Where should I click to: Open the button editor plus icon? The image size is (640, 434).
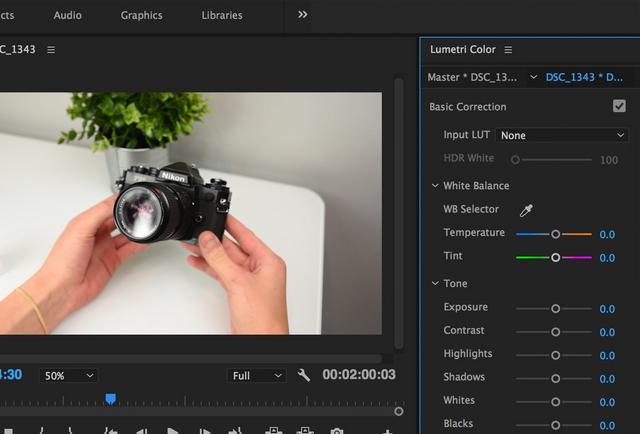(x=387, y=432)
